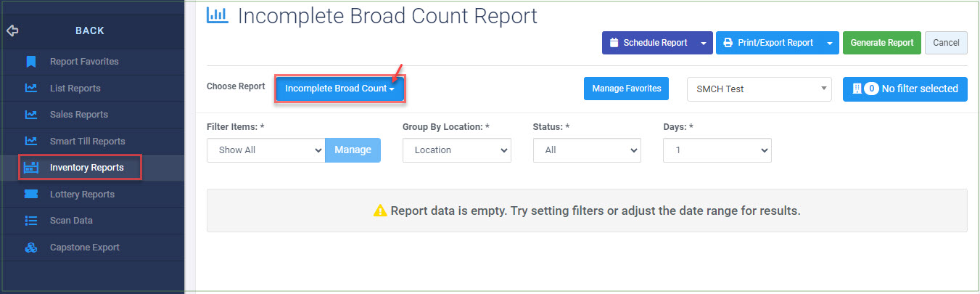Open the Filter Items Show All select
The width and height of the screenshot is (980, 294).
click(x=265, y=150)
